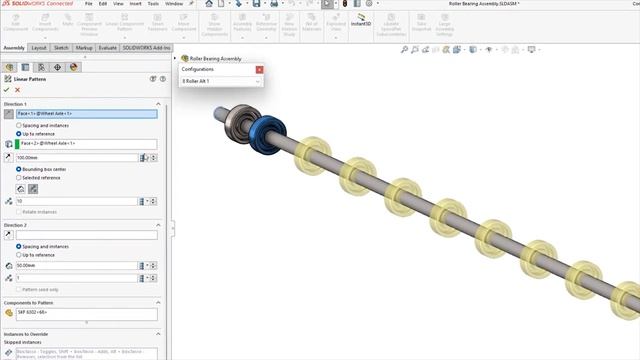
Task: Open the Window menu
Action: [174, 4]
